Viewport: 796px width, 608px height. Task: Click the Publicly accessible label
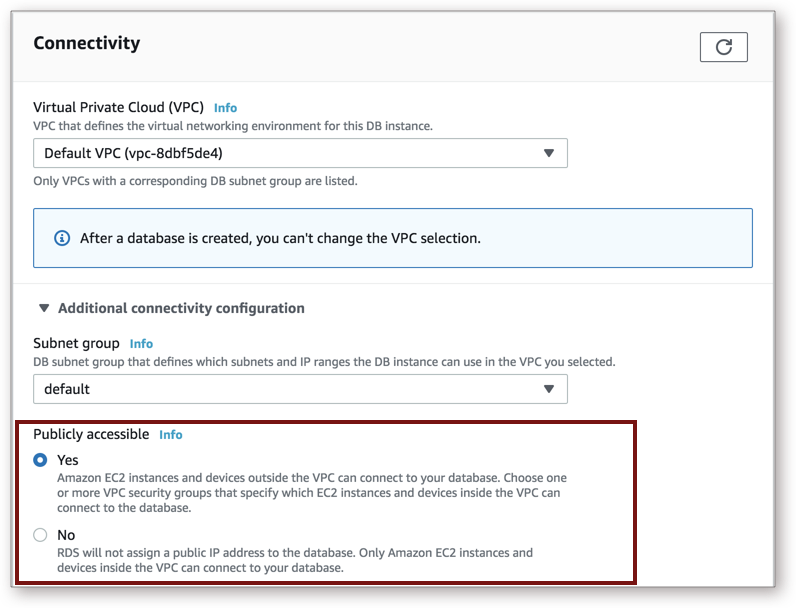click(x=91, y=434)
